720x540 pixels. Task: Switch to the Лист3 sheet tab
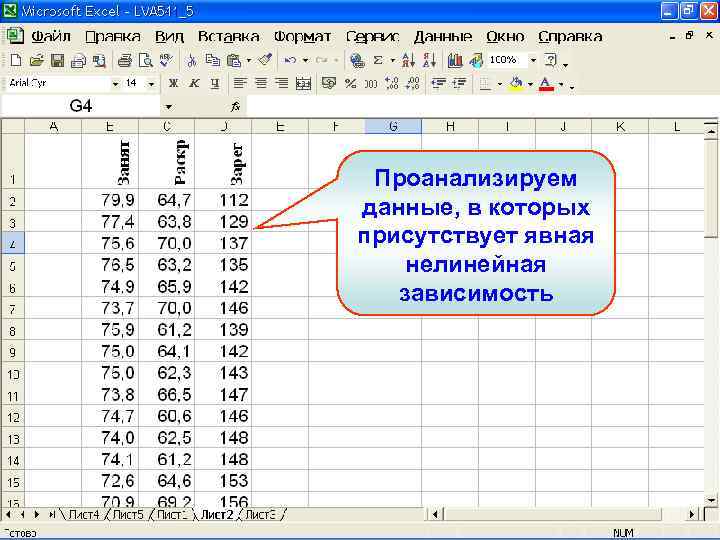coord(261,515)
